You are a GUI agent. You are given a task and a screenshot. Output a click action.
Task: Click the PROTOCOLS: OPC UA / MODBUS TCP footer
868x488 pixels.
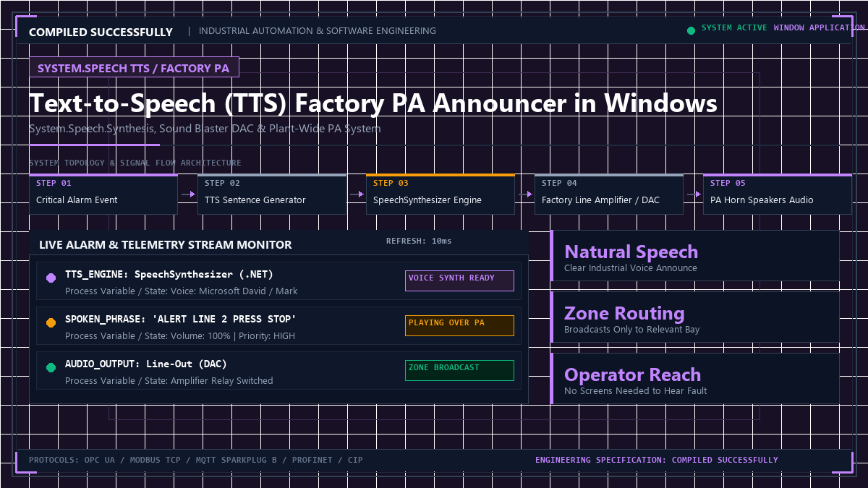pos(196,460)
